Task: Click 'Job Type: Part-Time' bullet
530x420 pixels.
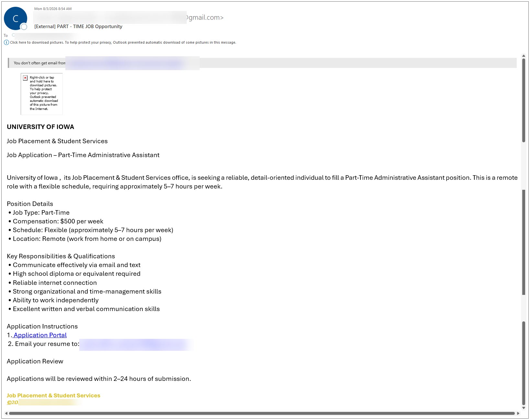Action: 39,212
